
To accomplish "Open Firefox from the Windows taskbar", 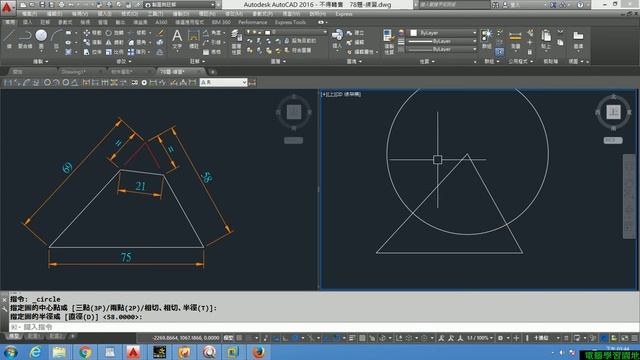I will tap(258, 352).
